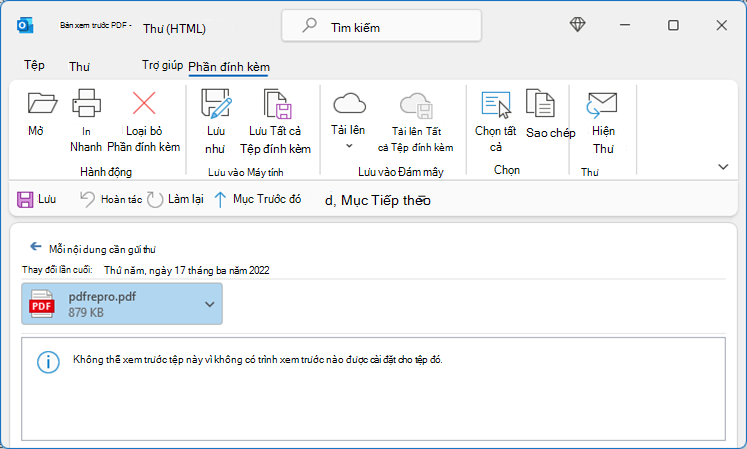
Task: Click inside the Tìm kiếm search box
Action: (x=382, y=26)
